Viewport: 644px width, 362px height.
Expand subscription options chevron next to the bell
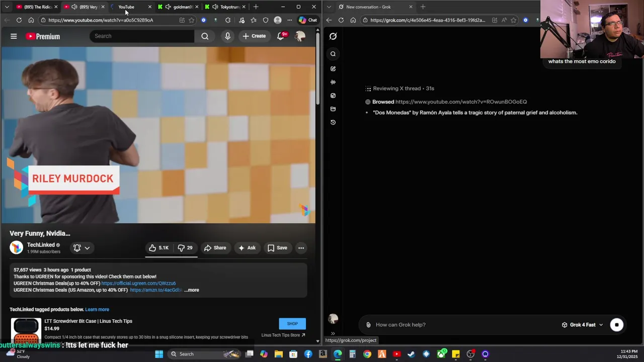point(87,248)
